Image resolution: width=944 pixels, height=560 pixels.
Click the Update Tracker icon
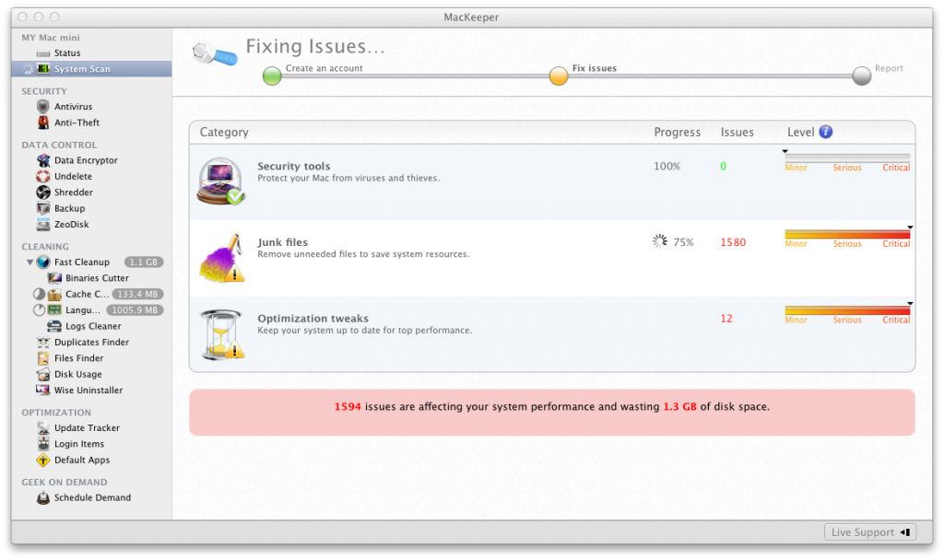click(x=42, y=428)
